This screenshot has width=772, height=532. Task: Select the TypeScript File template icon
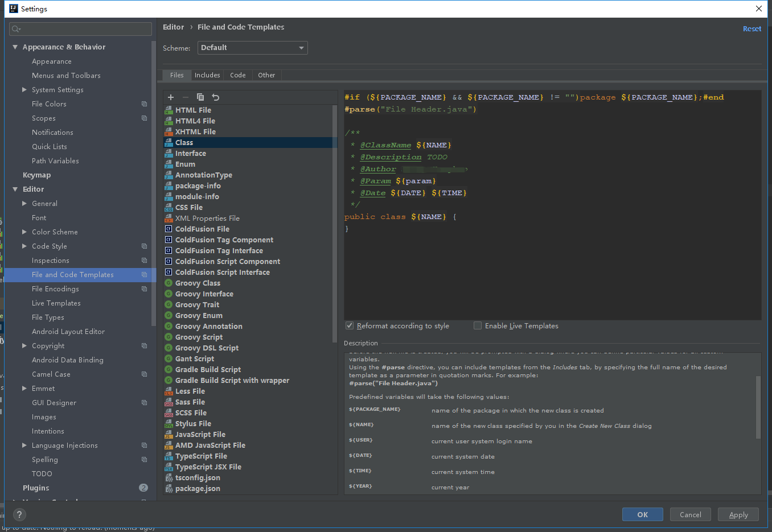tap(169, 456)
